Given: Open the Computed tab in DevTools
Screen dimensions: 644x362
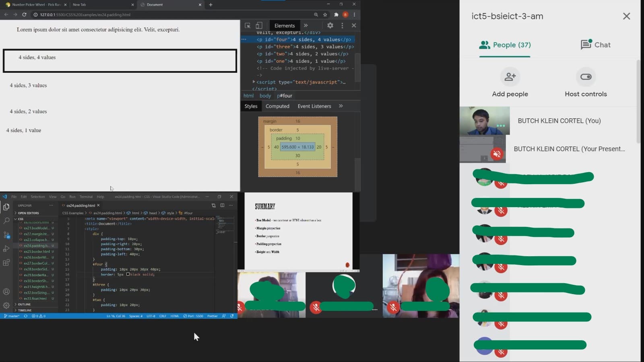Looking at the screenshot, I should [277, 106].
